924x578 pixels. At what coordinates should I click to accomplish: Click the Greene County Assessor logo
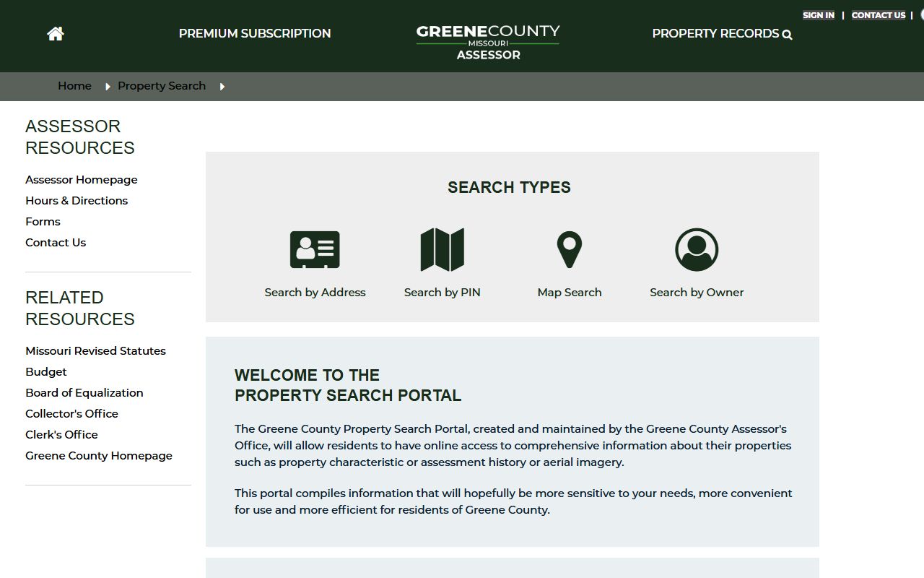pos(488,42)
